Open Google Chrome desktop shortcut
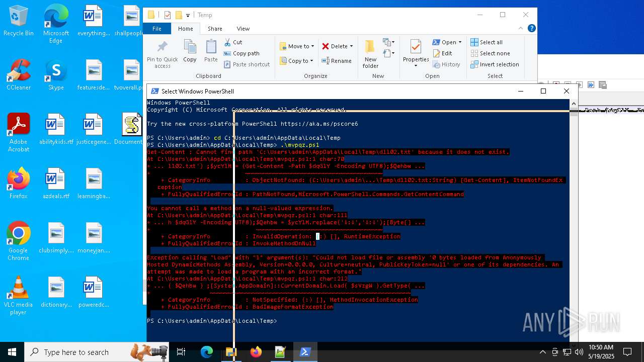The height and width of the screenshot is (362, 644). (19, 241)
